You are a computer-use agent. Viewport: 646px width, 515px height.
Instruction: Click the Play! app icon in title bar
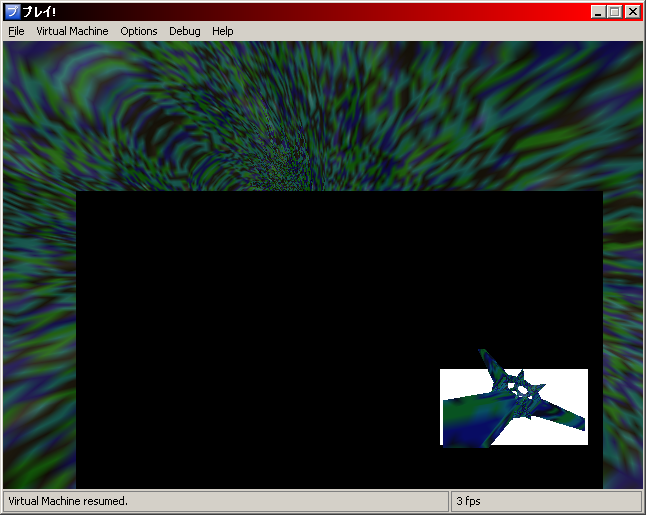point(12,12)
